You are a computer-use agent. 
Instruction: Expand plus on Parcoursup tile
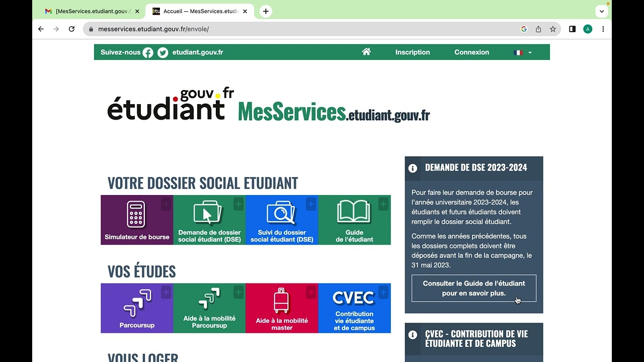166,292
